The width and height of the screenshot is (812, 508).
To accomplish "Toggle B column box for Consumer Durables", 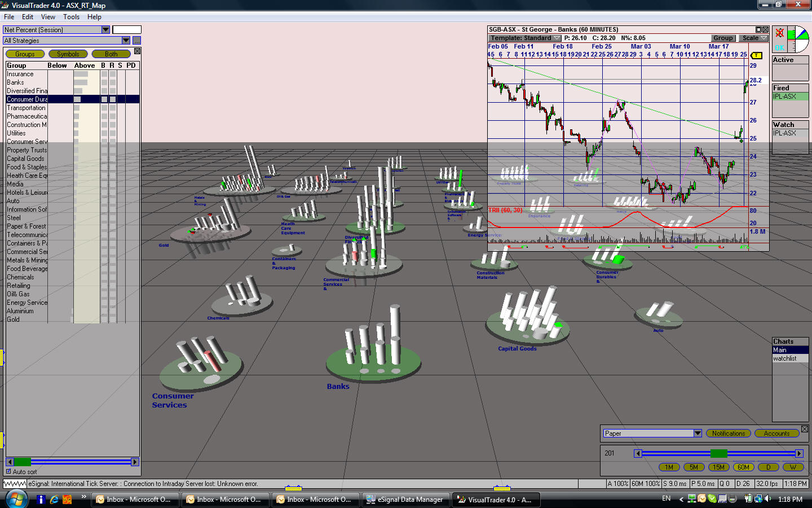I will click(x=104, y=99).
